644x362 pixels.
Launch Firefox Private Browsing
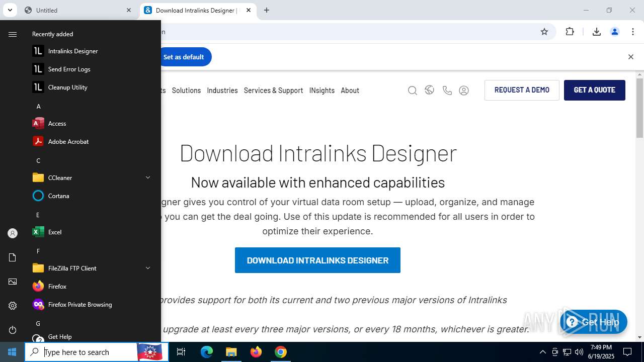tap(91, 305)
